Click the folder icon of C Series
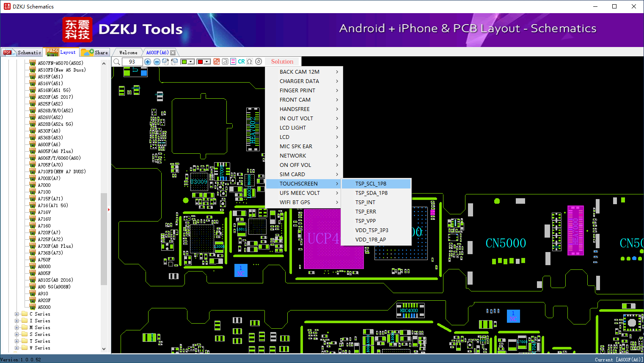This screenshot has height=363, width=644. 25,314
